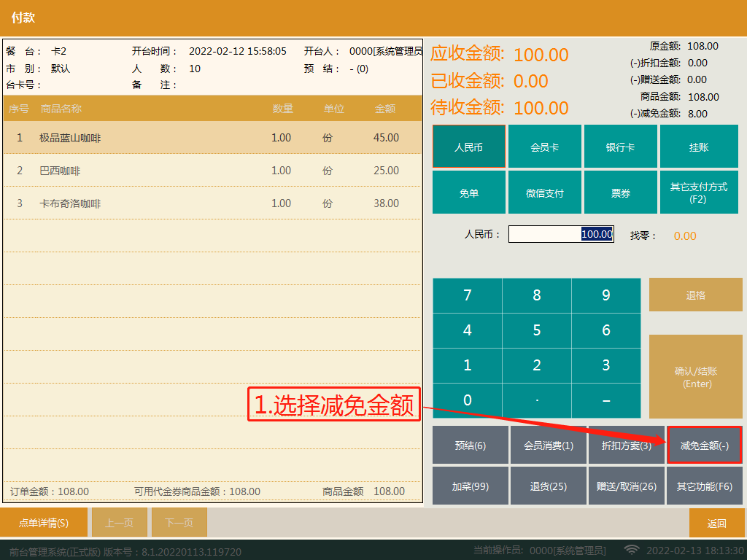The image size is (747, 560).
Task: Tap keypad digit 1
Action: coord(468,365)
